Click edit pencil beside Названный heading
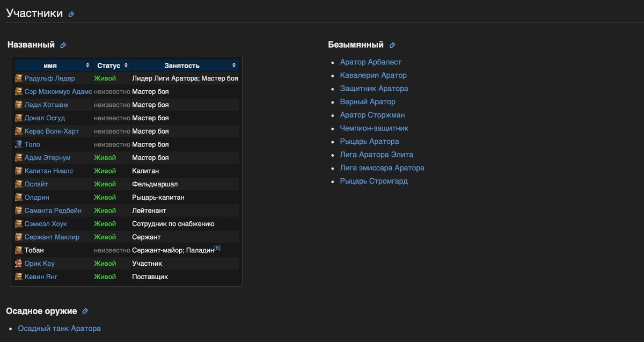The image size is (644, 342). point(63,46)
